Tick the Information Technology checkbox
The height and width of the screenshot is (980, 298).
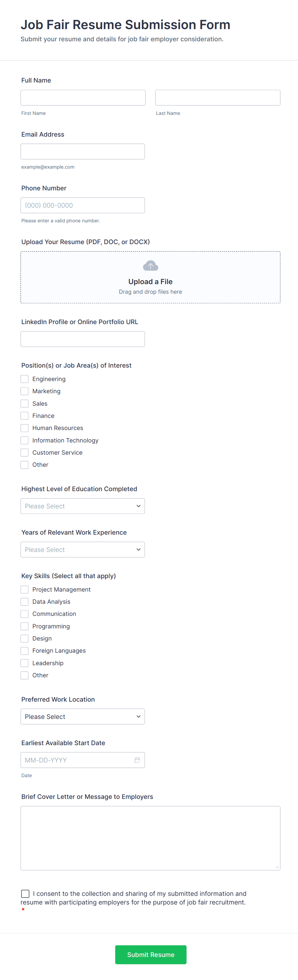(x=24, y=440)
